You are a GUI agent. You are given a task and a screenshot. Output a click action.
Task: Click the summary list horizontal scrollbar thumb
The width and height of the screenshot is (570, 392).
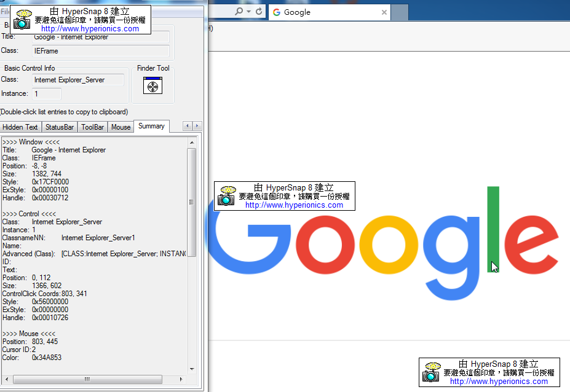(87, 379)
